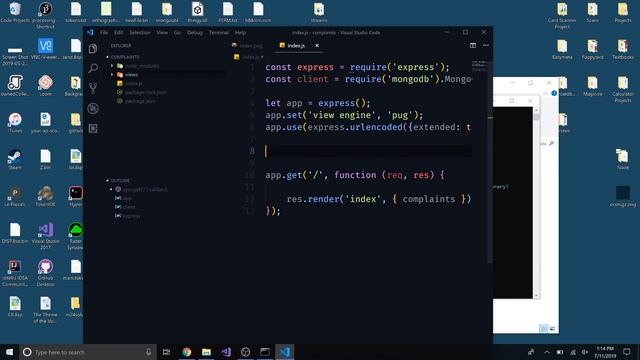This screenshot has width=640, height=360.
Task: Switch to the index.pug tab
Action: (247, 46)
